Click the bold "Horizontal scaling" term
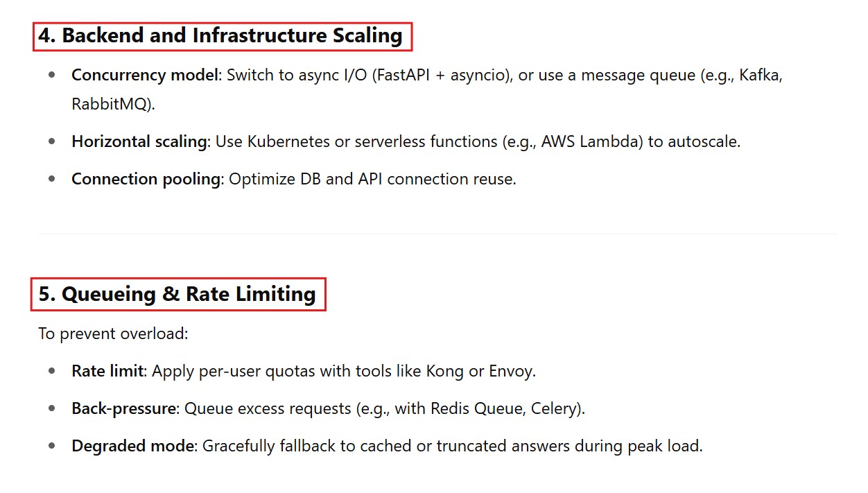This screenshot has height=493, width=868. 139,141
